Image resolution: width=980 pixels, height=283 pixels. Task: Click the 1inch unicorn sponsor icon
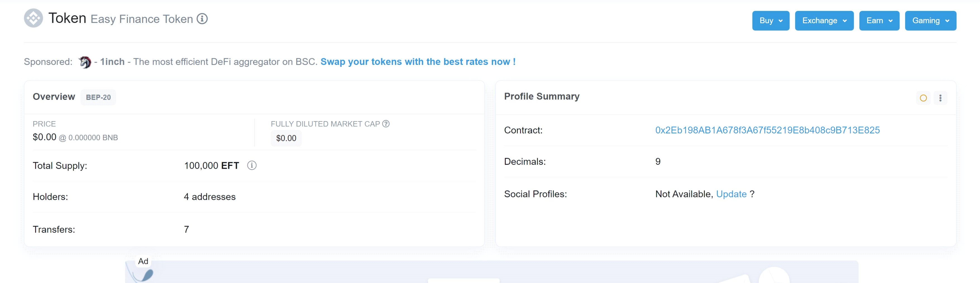(x=85, y=62)
